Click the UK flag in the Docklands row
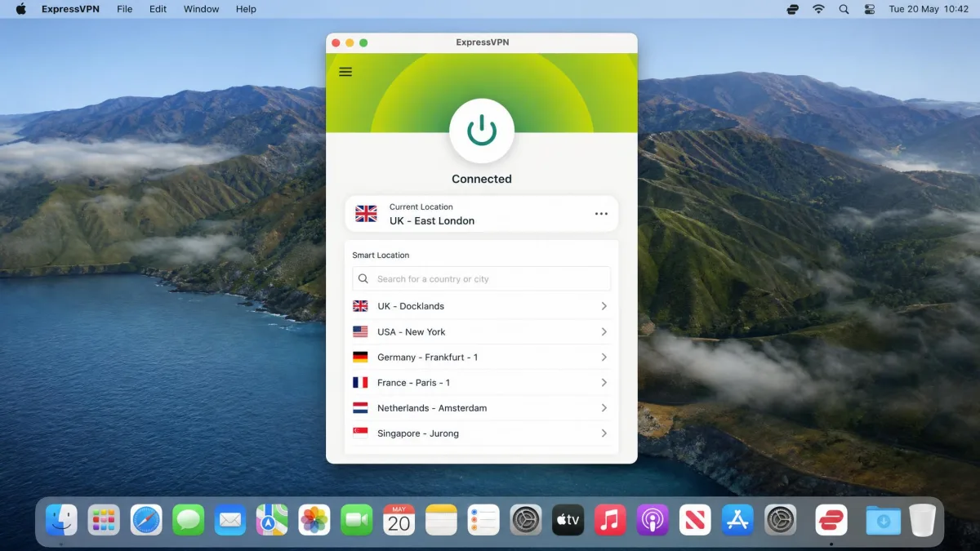The height and width of the screenshot is (551, 980). coord(360,306)
